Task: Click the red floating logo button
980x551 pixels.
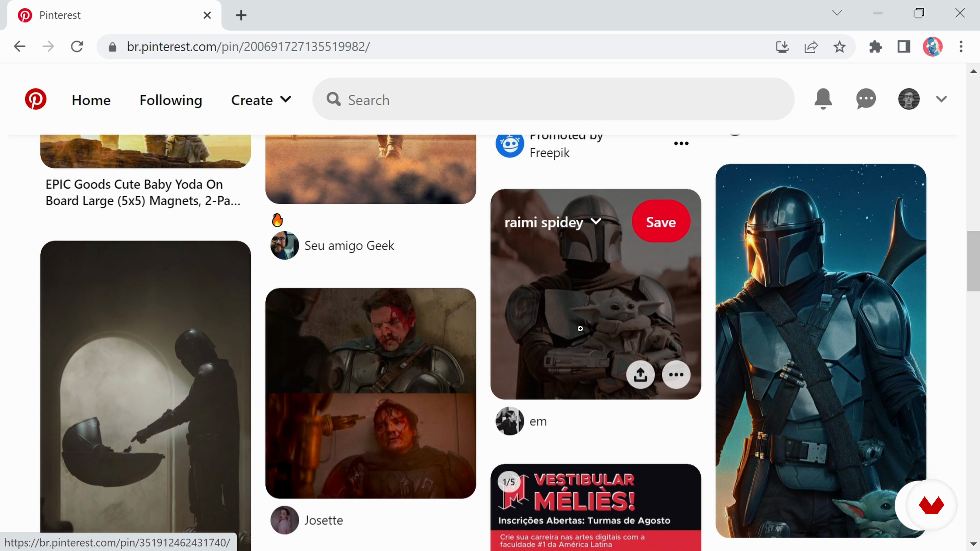Action: pos(931,505)
